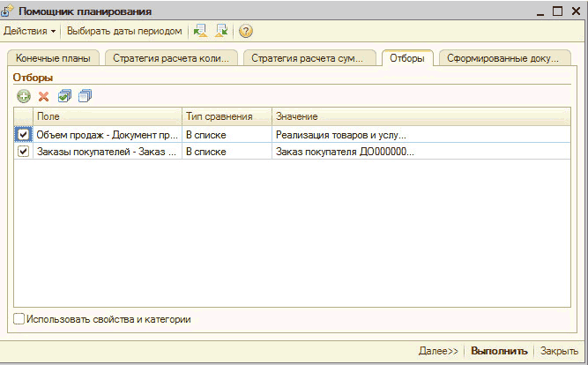Enable Использовать свойства и категории checkbox
The width and height of the screenshot is (588, 365).
(19, 319)
